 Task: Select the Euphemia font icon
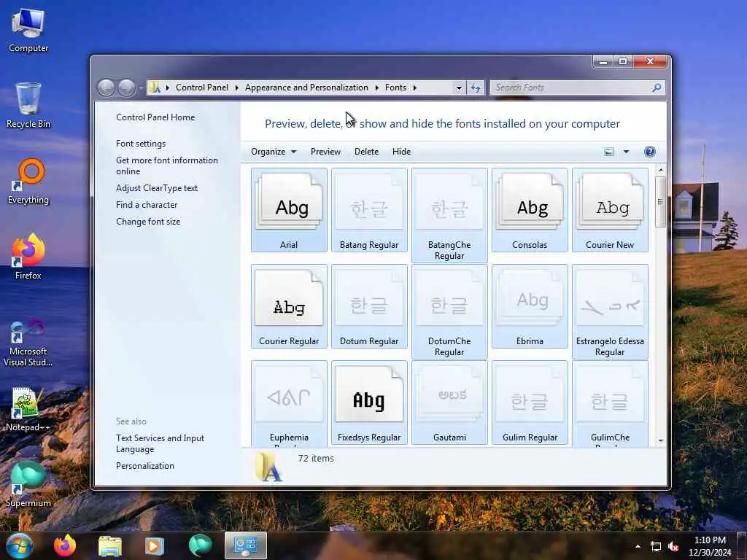289,403
